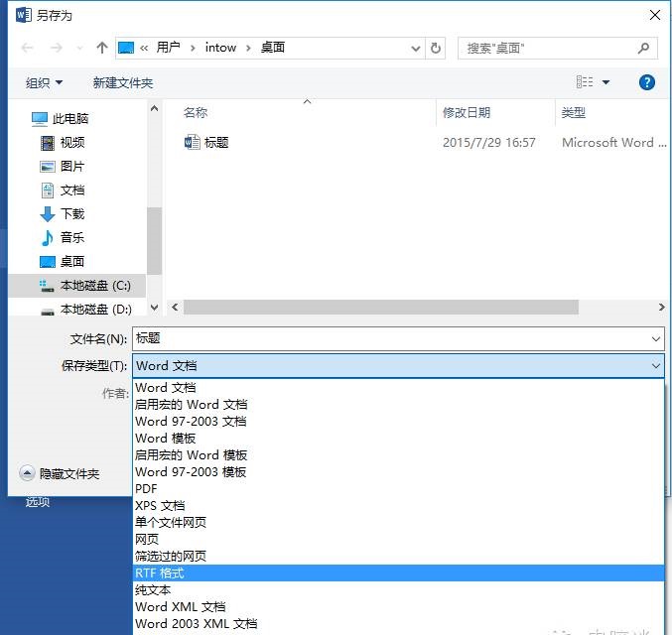
Task: Click 用户 in the address breadcrumb
Action: (x=168, y=48)
